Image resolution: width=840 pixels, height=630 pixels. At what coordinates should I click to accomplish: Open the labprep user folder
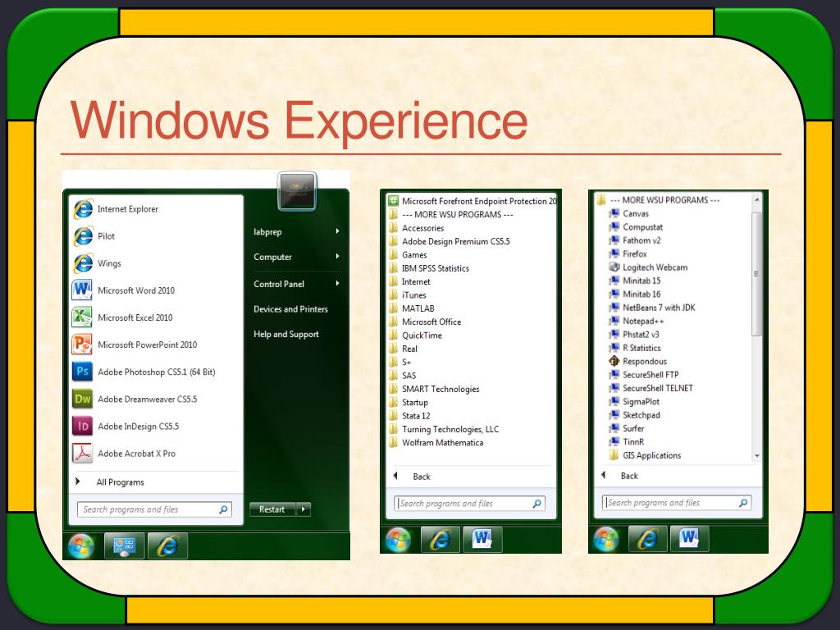click(x=296, y=232)
